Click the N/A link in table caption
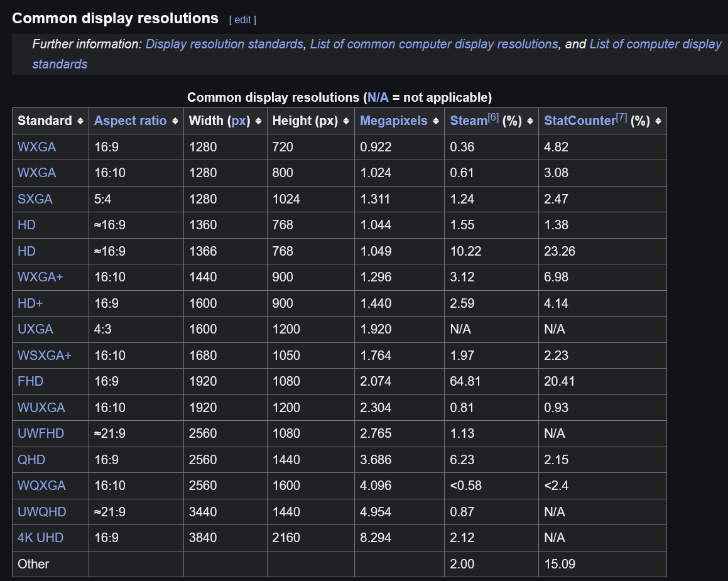 378,97
